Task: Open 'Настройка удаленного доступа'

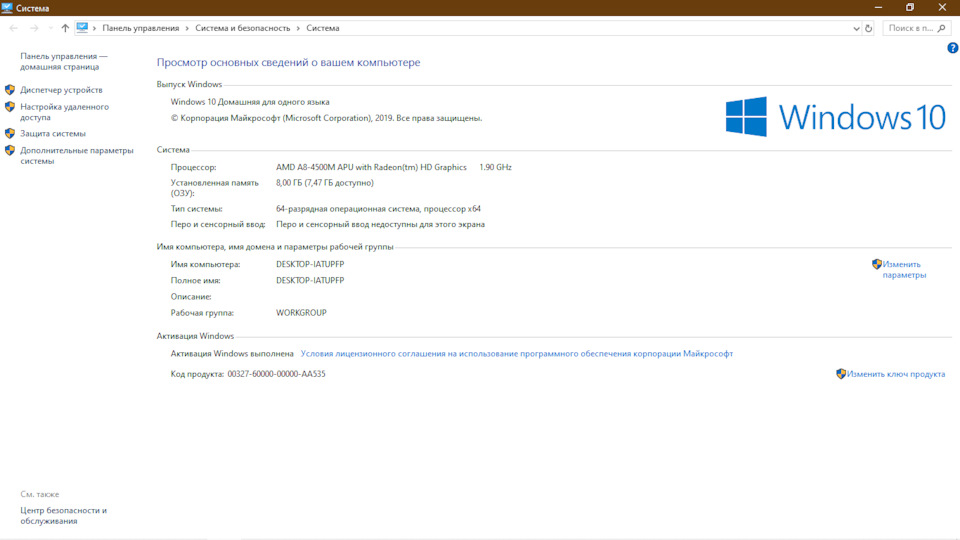Action: coord(64,112)
